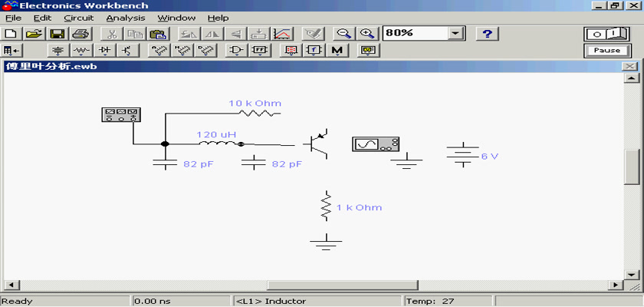
Task: Rotate the selected component
Action: tap(189, 34)
